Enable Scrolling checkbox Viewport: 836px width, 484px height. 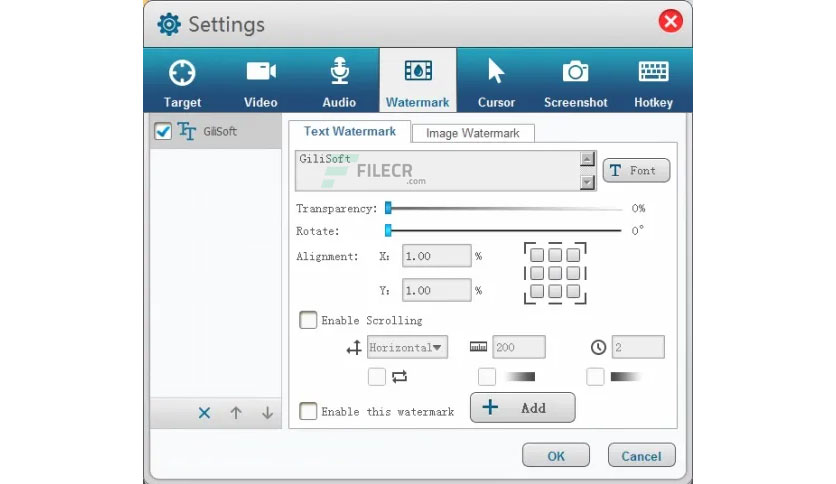[308, 320]
